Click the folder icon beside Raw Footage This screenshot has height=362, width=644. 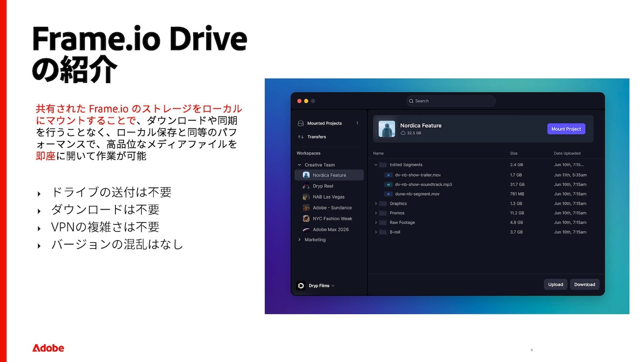(383, 223)
